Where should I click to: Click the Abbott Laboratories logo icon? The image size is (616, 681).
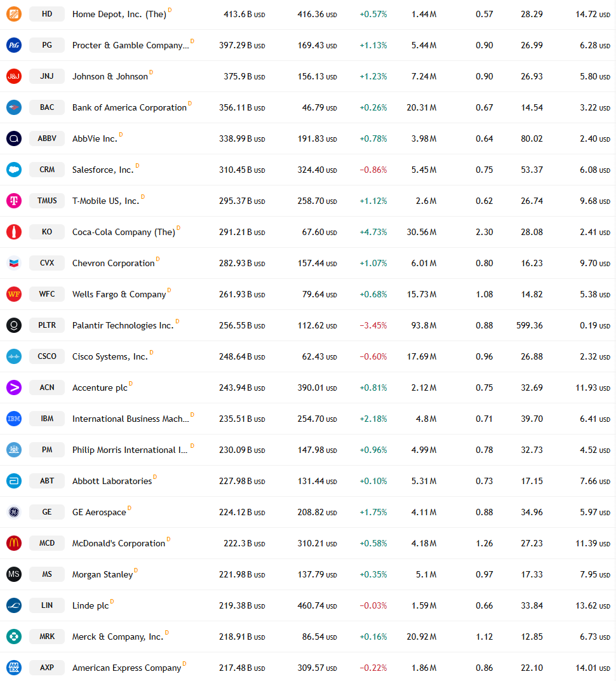coord(14,481)
